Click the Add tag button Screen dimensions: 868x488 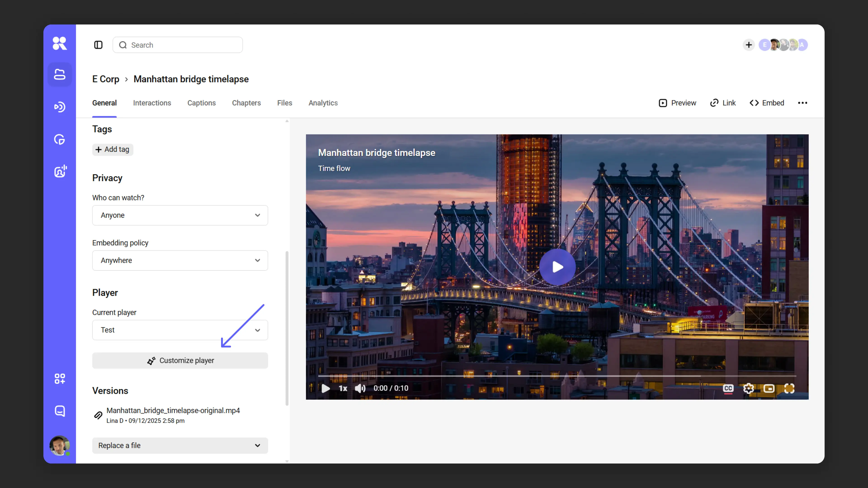(x=113, y=150)
